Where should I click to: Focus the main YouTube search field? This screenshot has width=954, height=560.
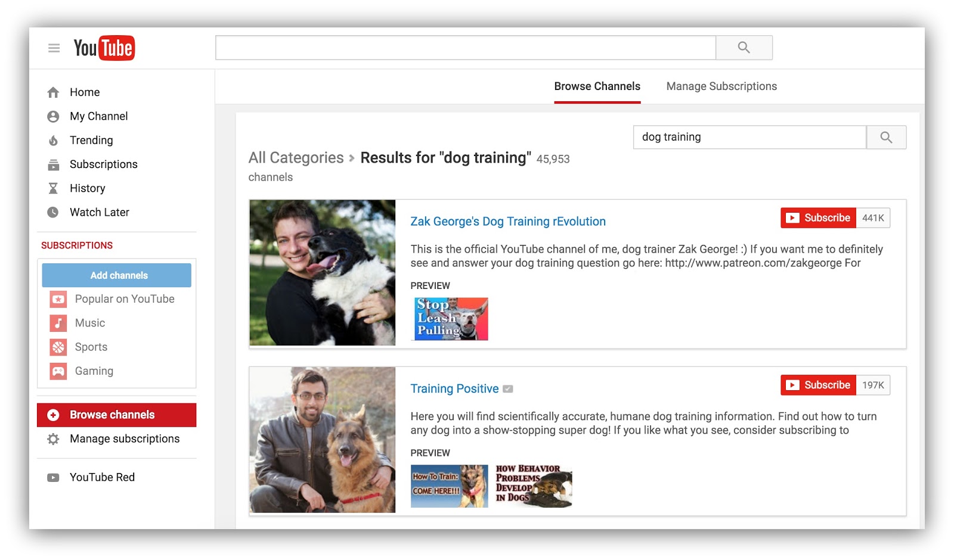(x=466, y=48)
